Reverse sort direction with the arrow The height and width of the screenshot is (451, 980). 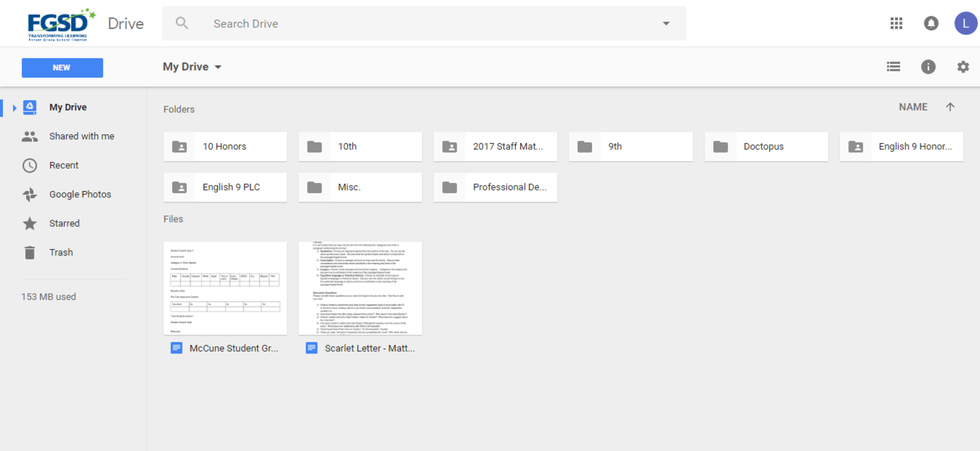tap(950, 107)
